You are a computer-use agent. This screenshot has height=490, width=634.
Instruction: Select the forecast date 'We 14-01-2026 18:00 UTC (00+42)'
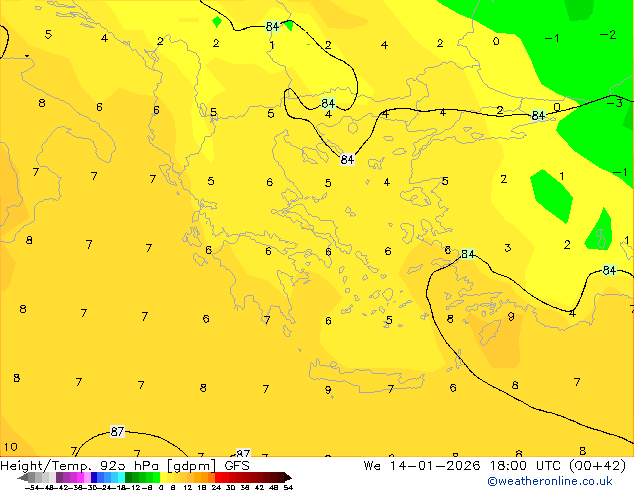pyautogui.click(x=495, y=466)
